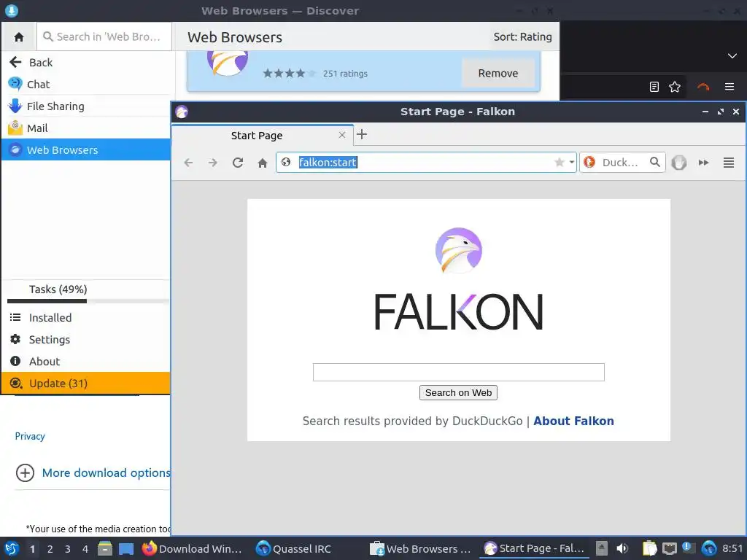Switch to desktop 1

coord(32,549)
